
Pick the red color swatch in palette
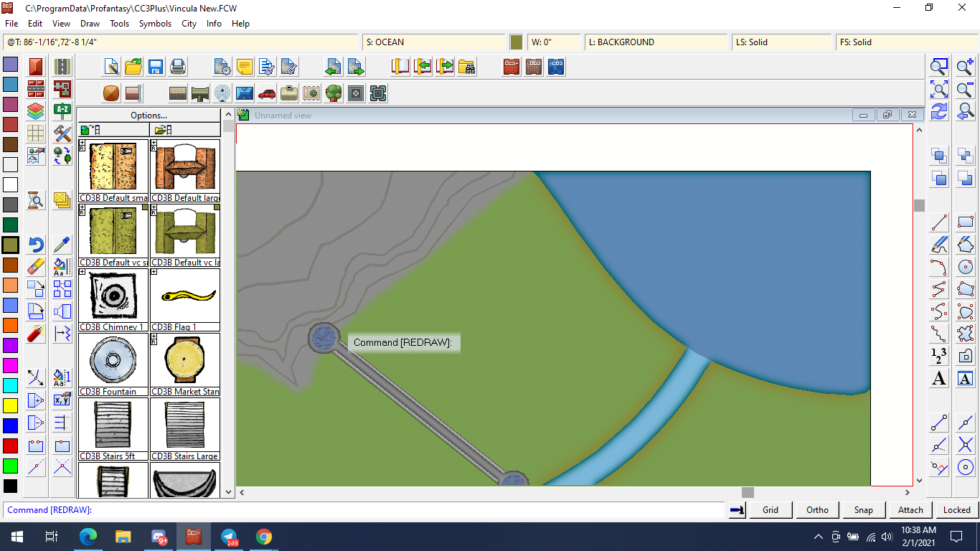click(x=10, y=446)
